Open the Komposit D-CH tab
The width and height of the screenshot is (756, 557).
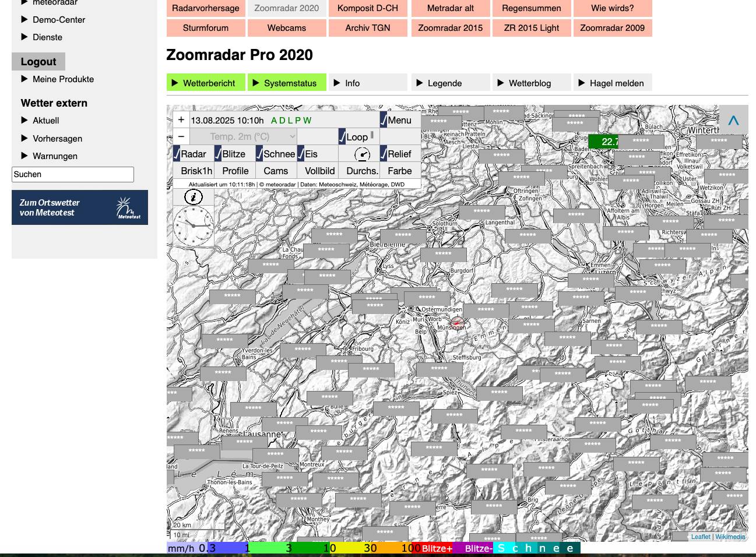click(x=368, y=8)
